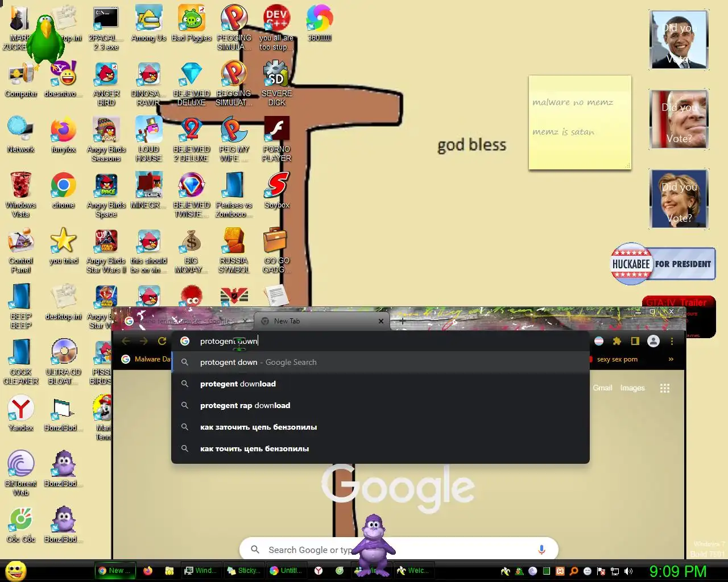Switch to the 'Sticky…' taskbar button
The width and height of the screenshot is (728, 582).
tap(243, 571)
